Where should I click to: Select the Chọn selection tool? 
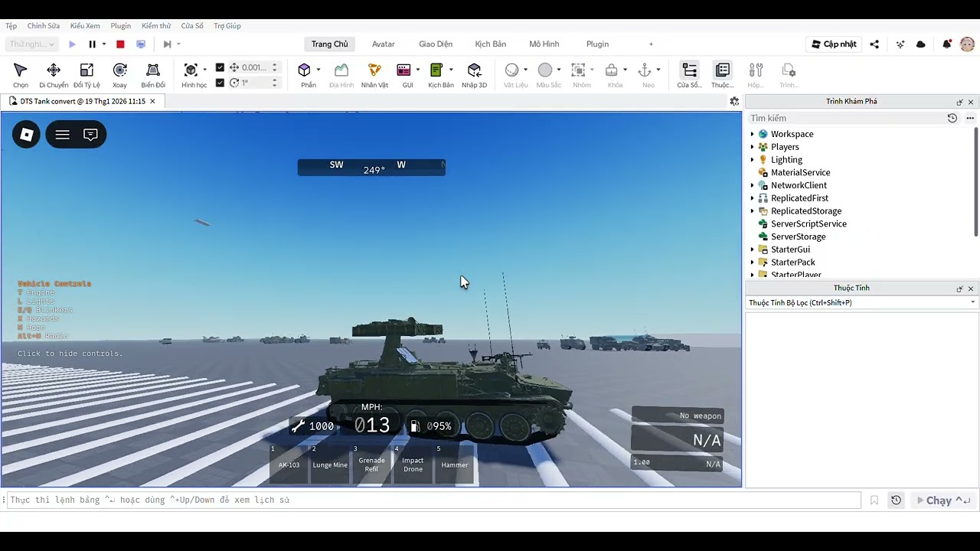pyautogui.click(x=21, y=75)
